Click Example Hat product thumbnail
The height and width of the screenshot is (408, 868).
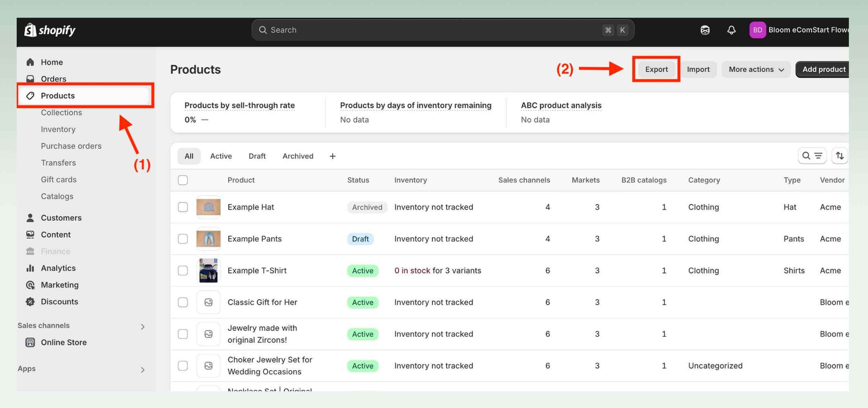pyautogui.click(x=208, y=207)
